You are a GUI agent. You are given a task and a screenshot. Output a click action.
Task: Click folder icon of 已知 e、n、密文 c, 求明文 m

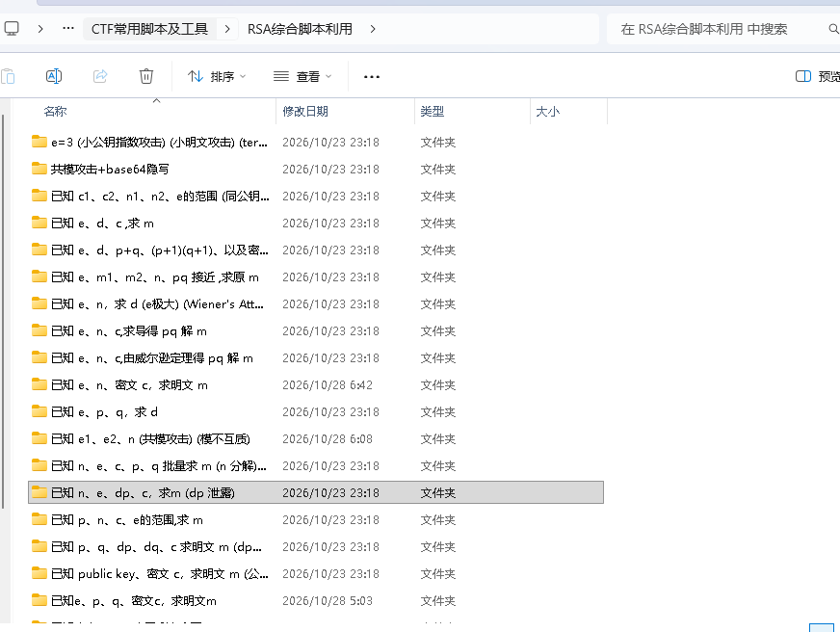(39, 384)
